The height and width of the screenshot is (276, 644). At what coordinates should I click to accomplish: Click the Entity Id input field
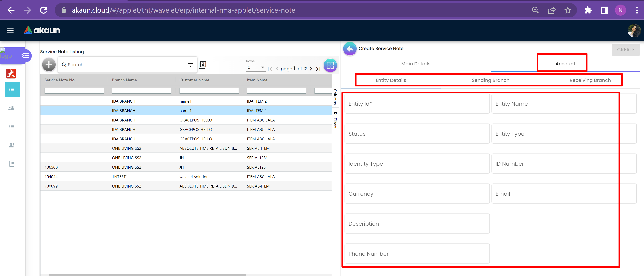click(x=417, y=104)
